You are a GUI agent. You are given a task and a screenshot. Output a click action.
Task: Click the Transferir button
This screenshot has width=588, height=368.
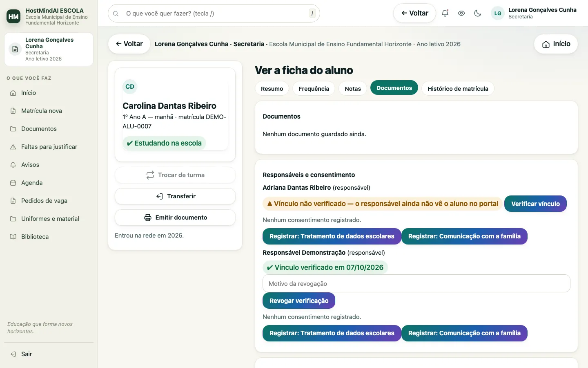point(175,196)
